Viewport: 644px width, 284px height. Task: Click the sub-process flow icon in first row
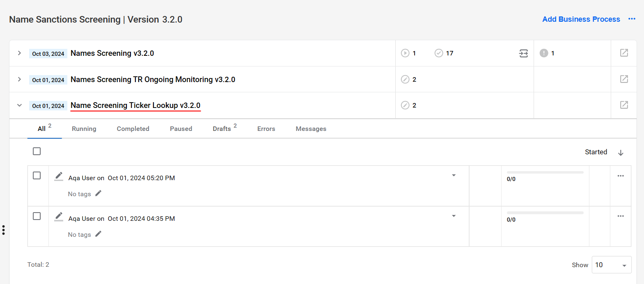click(524, 53)
